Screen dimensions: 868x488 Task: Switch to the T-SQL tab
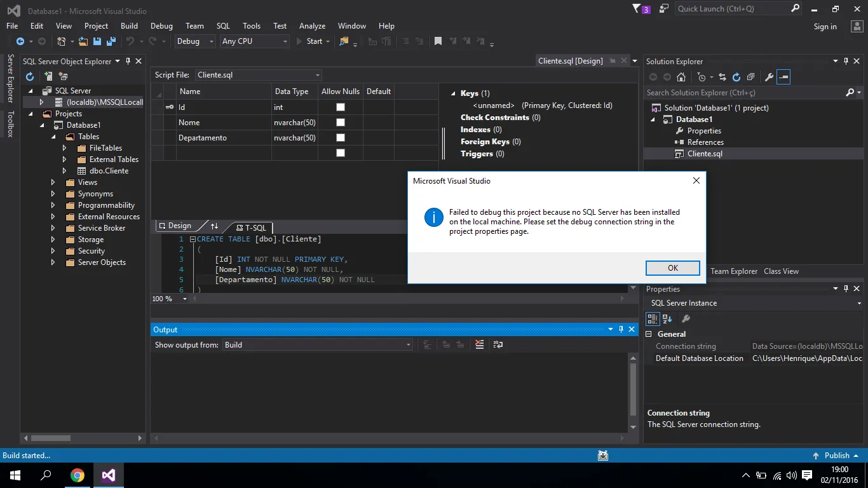coord(251,227)
